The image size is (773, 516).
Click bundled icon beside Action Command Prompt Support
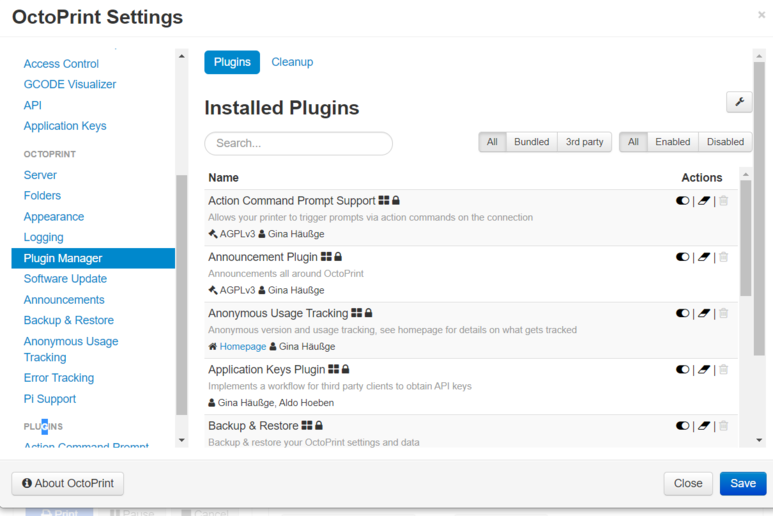[384, 201]
